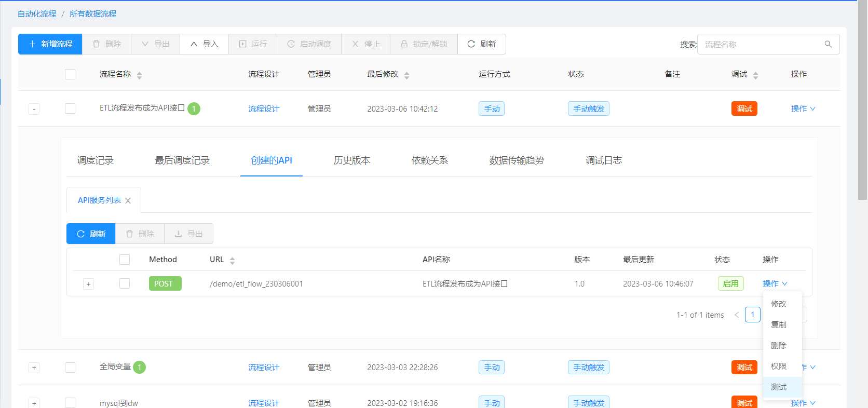Choose 删除 from the operations menu
868x408 pixels.
coord(782,345)
